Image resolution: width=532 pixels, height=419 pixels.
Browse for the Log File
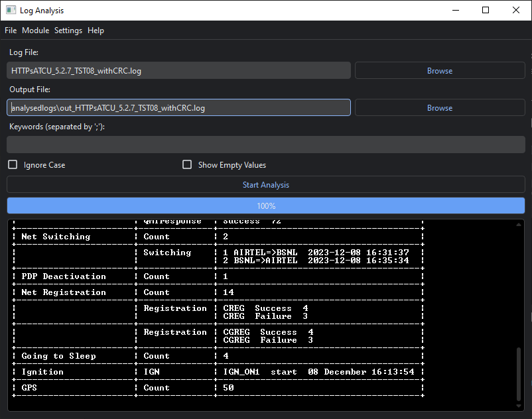click(x=440, y=70)
